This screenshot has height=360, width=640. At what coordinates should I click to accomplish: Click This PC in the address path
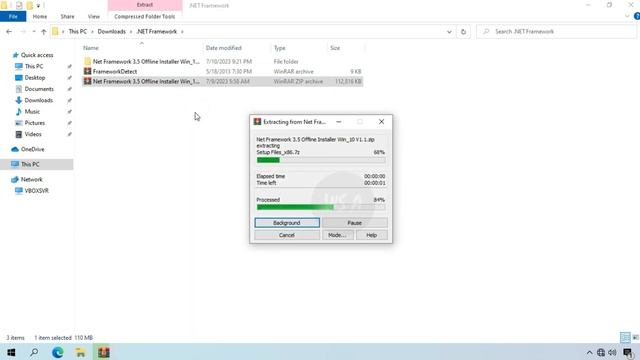[x=78, y=31]
